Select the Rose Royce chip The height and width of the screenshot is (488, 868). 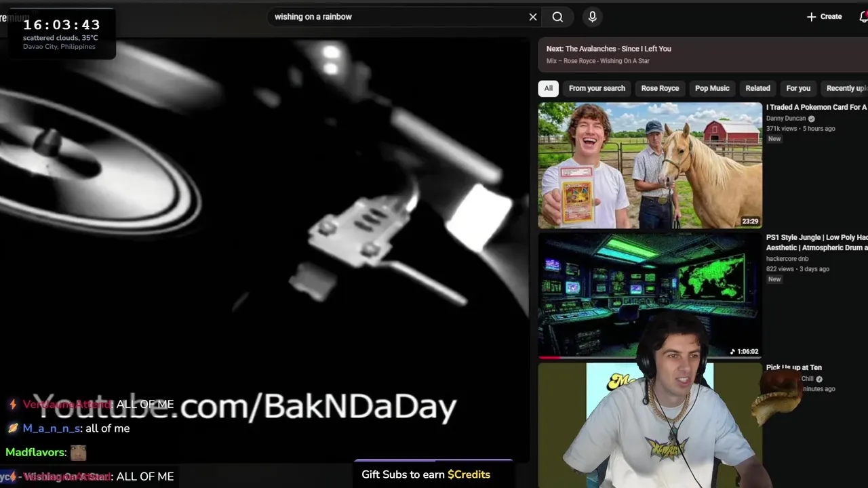point(660,88)
